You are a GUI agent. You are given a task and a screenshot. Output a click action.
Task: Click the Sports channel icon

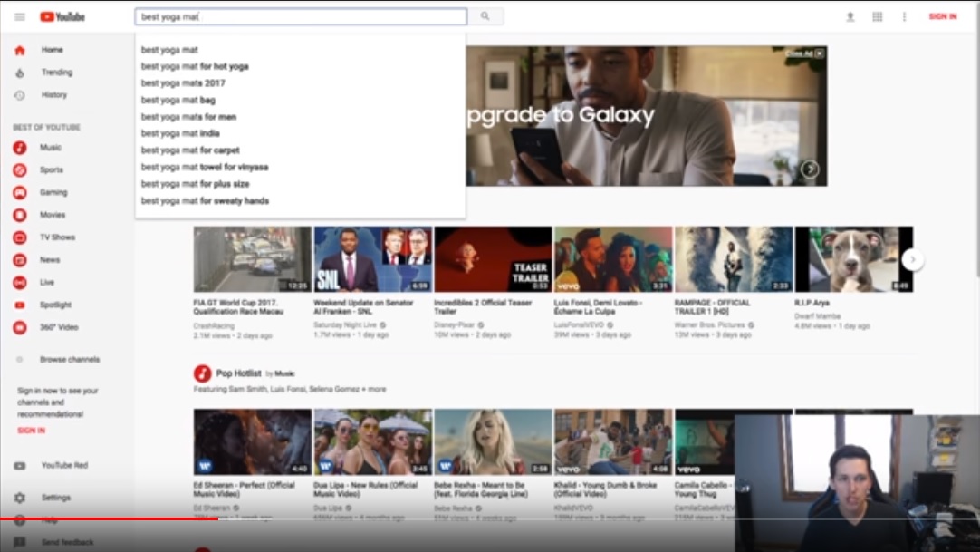point(20,170)
